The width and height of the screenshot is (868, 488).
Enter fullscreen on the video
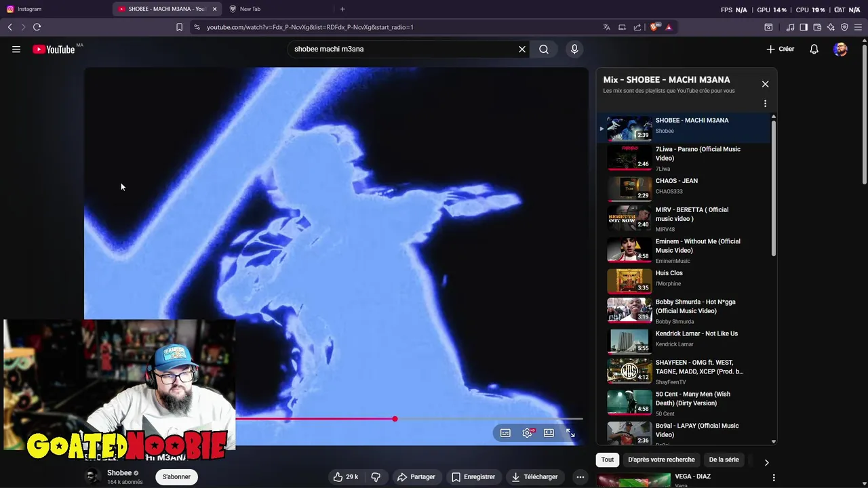(x=570, y=433)
